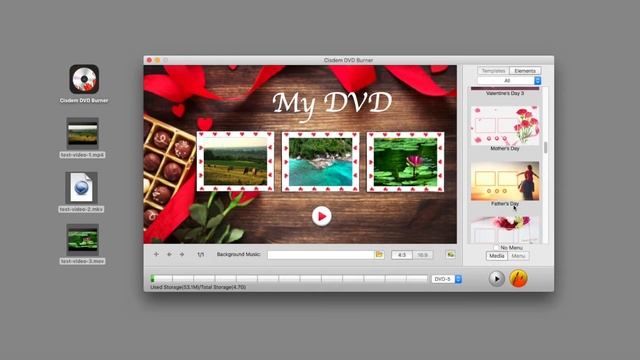Open the All category dropdown
Screen dimensions: 640x360
(509, 81)
